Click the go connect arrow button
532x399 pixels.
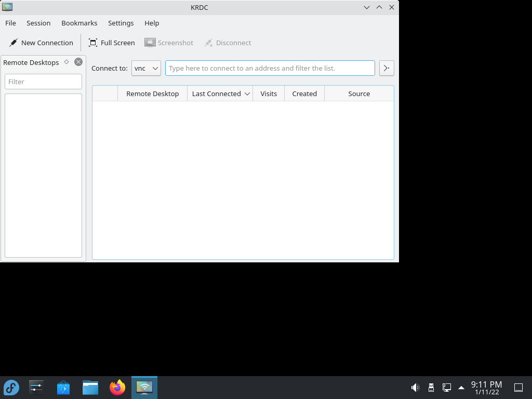[387, 68]
